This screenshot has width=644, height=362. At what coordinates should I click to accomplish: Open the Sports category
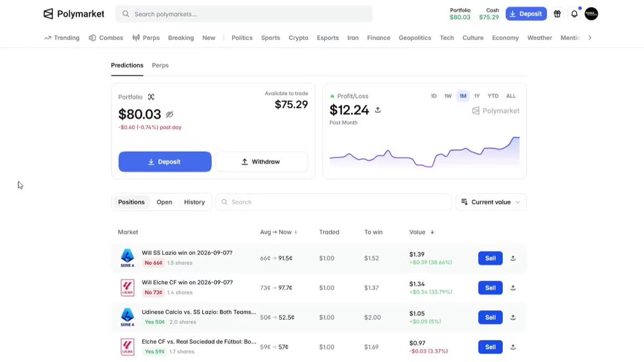point(270,38)
